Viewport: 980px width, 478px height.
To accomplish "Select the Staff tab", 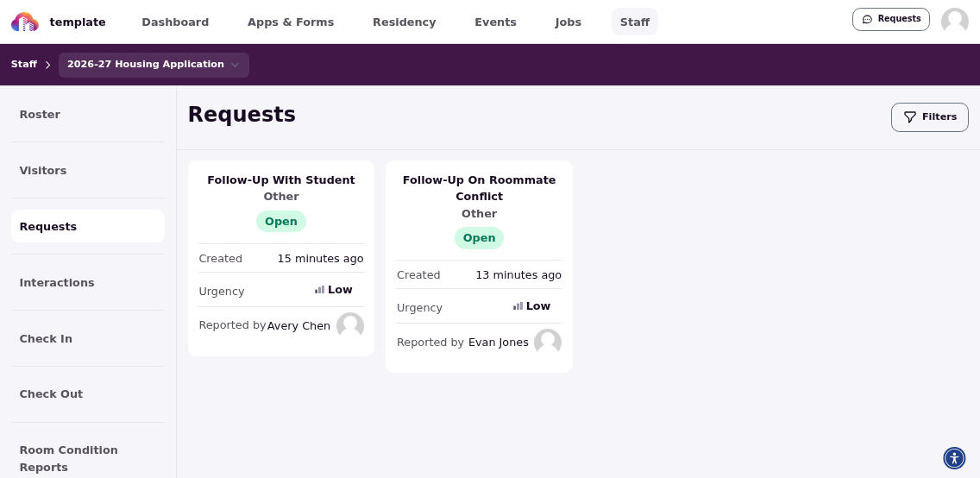I will click(x=634, y=22).
